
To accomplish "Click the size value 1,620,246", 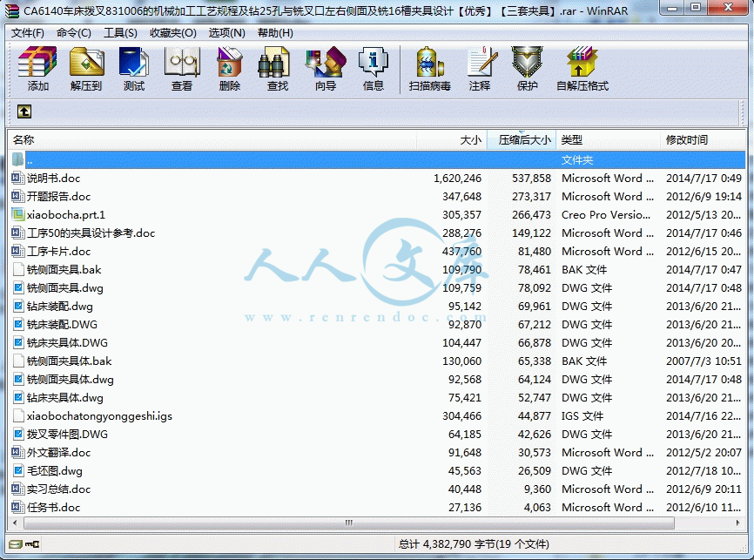I will [457, 178].
